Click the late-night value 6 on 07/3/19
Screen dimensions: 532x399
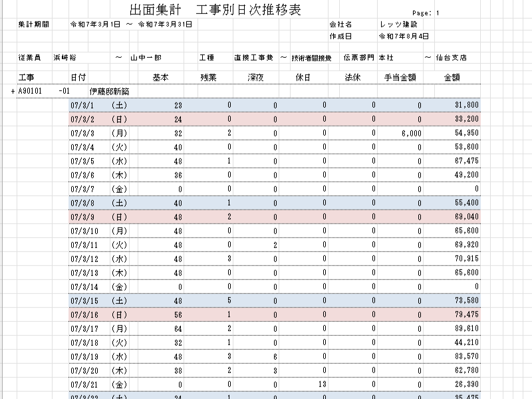point(275,356)
